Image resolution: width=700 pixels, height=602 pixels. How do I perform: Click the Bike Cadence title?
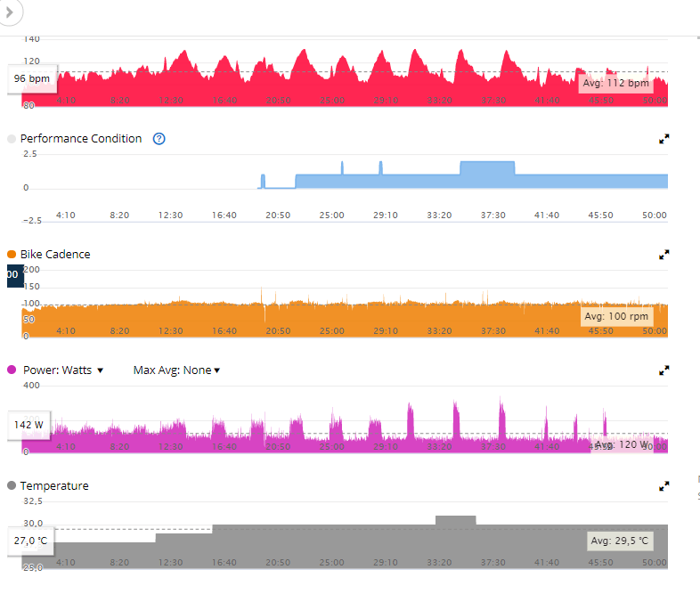pos(55,255)
